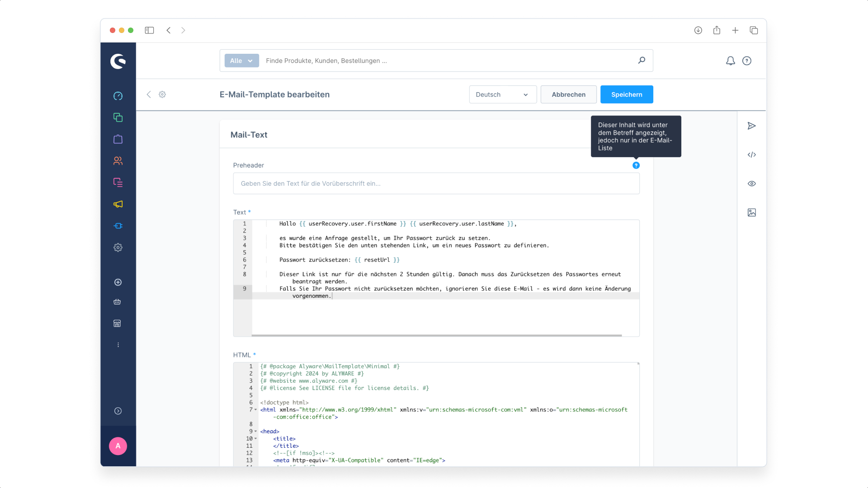This screenshot has height=488, width=868.
Task: Toggle the preview eye icon
Action: point(752,184)
